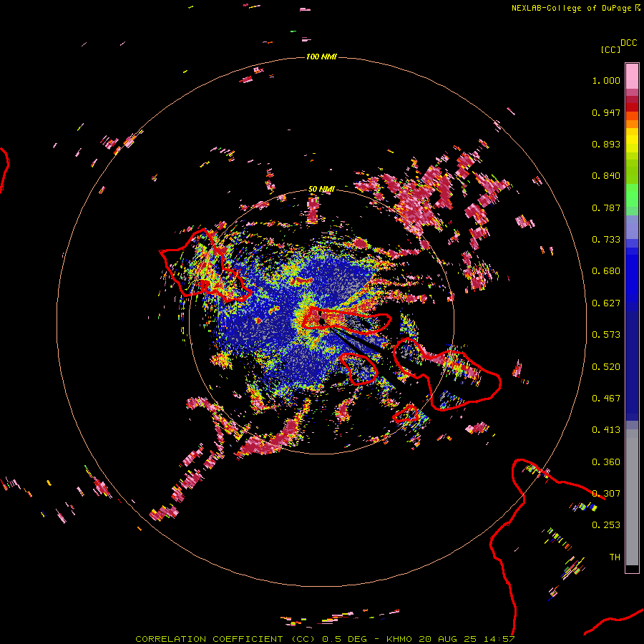Click the KHMO station identifier in the caption
The image size is (644, 644).
pyautogui.click(x=399, y=639)
